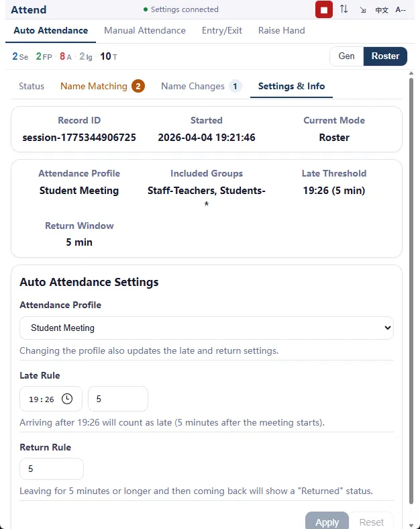
Task: Click the 2 Ig counter
Action: point(86,56)
